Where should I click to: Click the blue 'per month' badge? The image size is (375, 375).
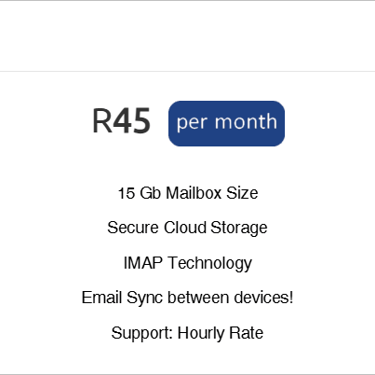[x=226, y=123]
